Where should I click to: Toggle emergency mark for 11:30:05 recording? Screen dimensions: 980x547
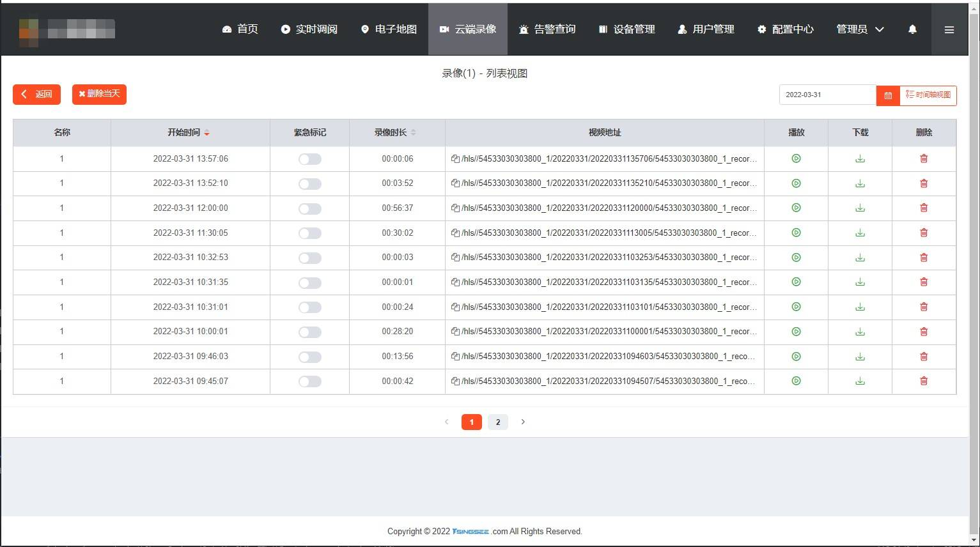point(310,233)
